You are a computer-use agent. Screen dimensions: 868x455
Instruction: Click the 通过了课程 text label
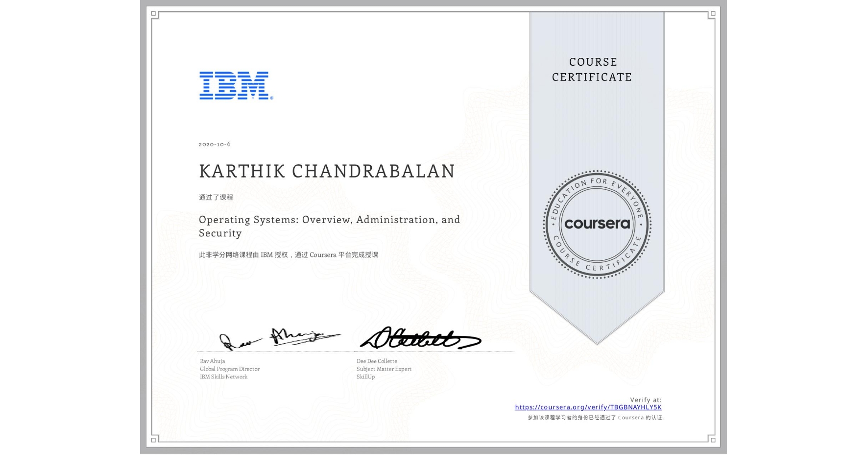216,197
